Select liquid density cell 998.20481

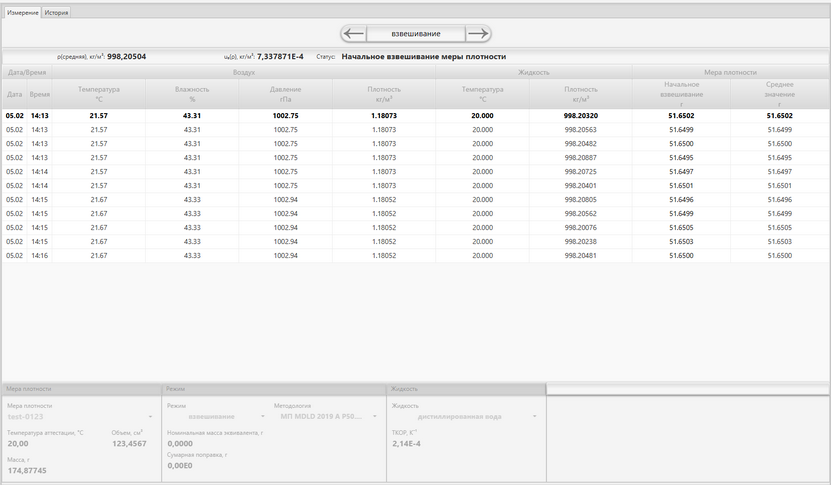click(x=581, y=255)
